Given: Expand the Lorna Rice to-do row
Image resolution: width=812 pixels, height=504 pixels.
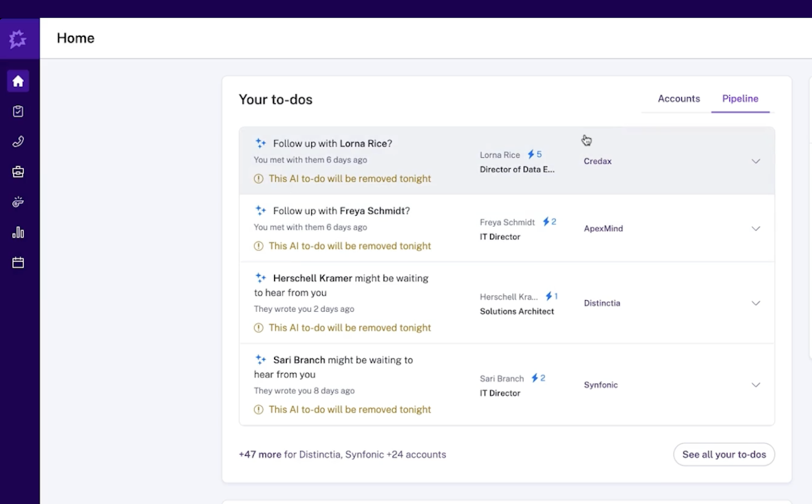Looking at the screenshot, I should click(756, 161).
